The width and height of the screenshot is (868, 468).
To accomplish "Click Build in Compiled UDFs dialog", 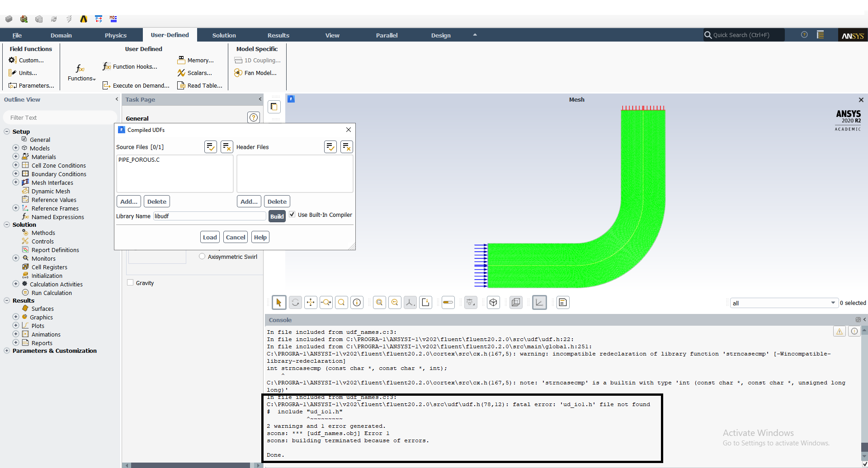I will (277, 216).
